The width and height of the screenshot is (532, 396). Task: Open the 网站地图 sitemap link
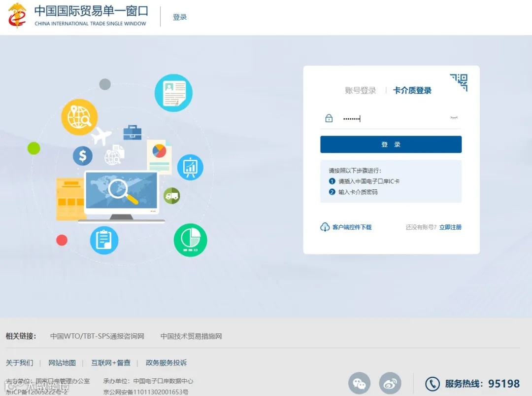coord(62,362)
